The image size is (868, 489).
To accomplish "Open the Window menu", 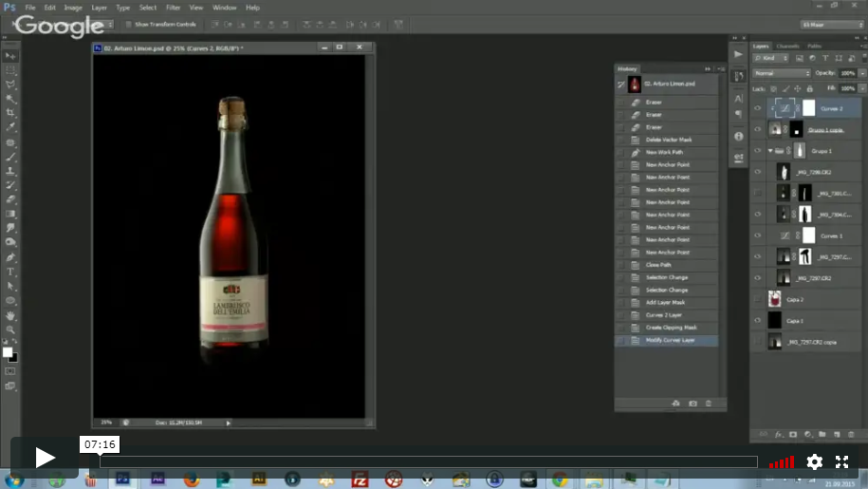I will (x=224, y=8).
